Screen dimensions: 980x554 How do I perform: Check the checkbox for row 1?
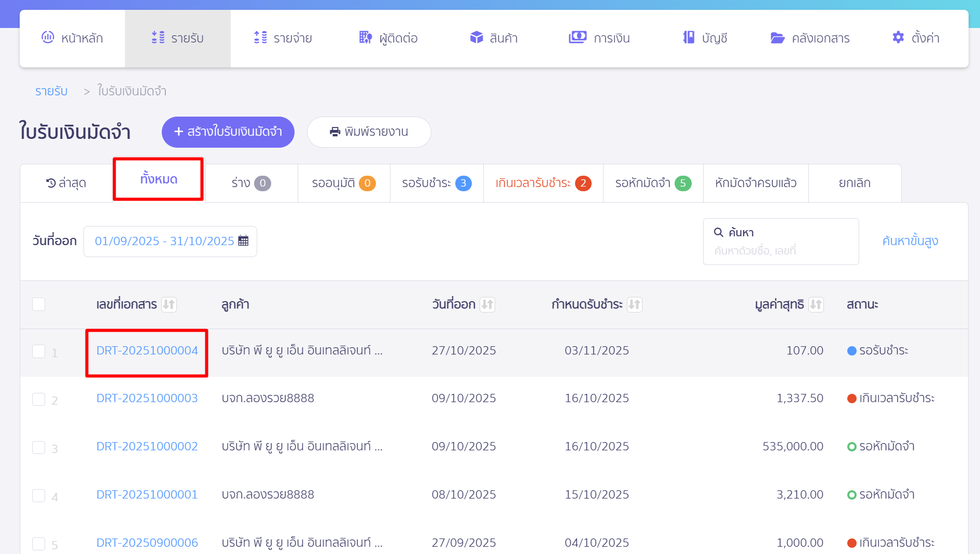point(39,351)
